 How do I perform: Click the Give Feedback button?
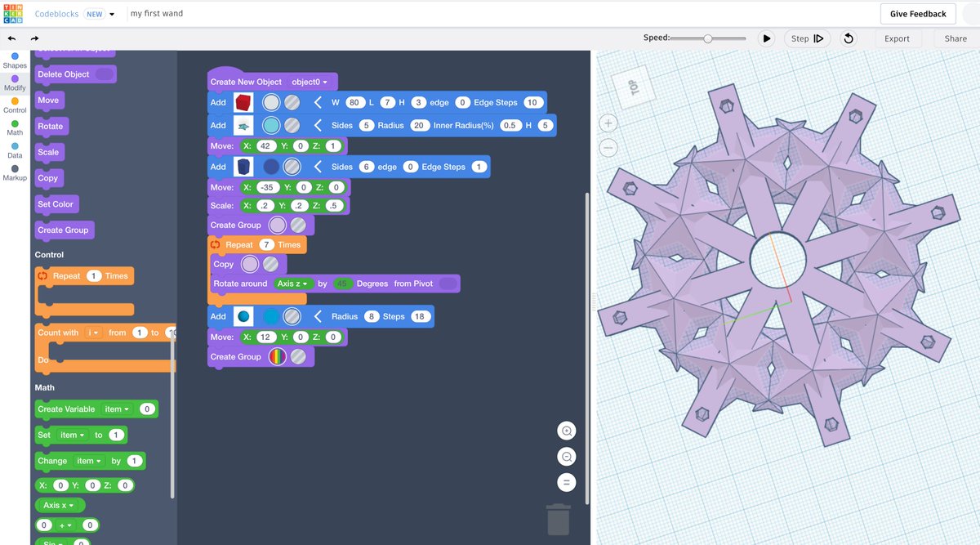[x=917, y=13]
